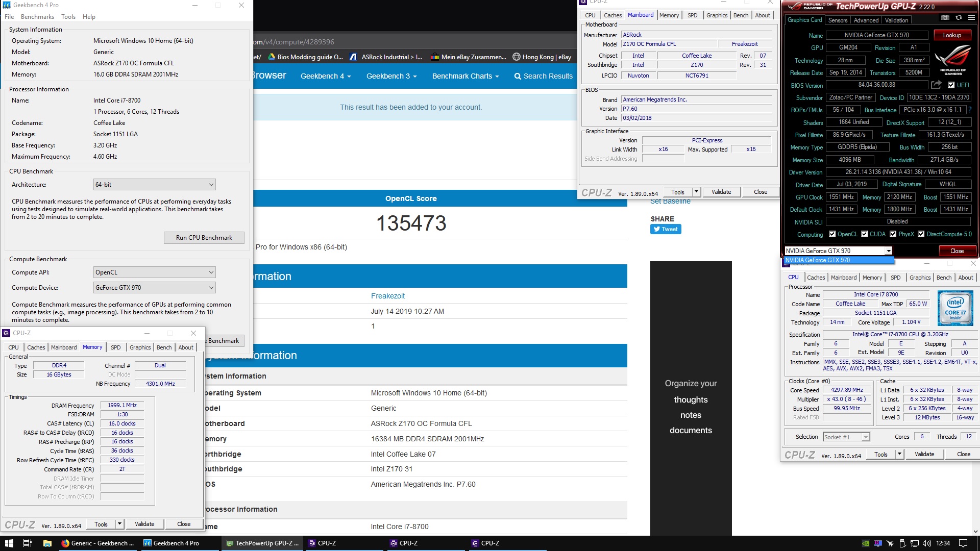Toggle the CUDA checkbox in GPU-Z

(864, 234)
